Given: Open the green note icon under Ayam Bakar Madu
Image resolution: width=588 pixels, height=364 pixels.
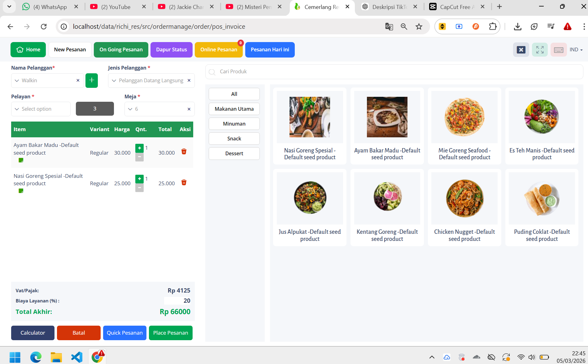Looking at the screenshot, I should coord(21,160).
